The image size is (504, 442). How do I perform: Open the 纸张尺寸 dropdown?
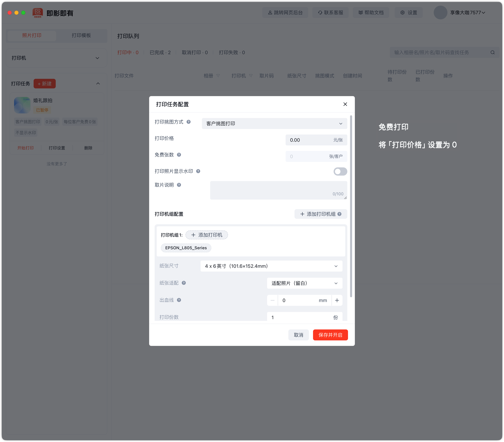(271, 266)
